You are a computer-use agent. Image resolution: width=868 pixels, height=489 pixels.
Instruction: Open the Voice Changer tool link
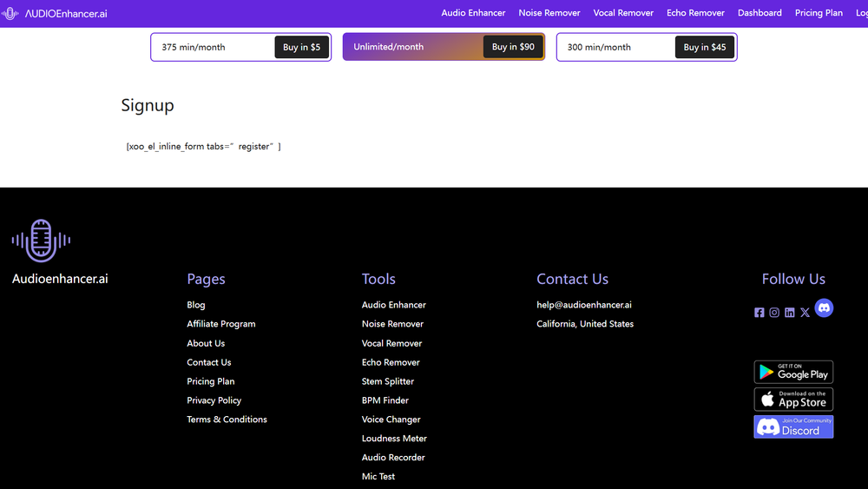click(391, 420)
